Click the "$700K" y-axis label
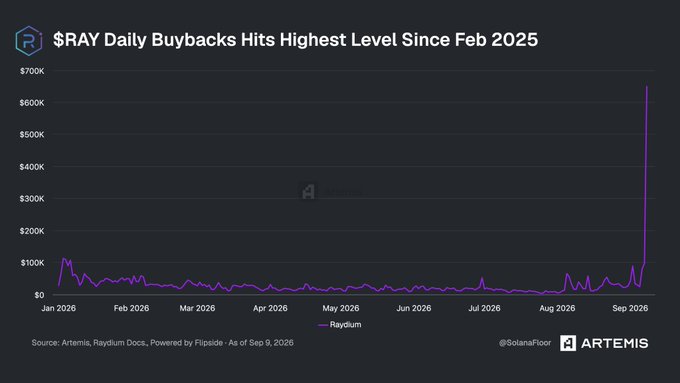 click(32, 71)
